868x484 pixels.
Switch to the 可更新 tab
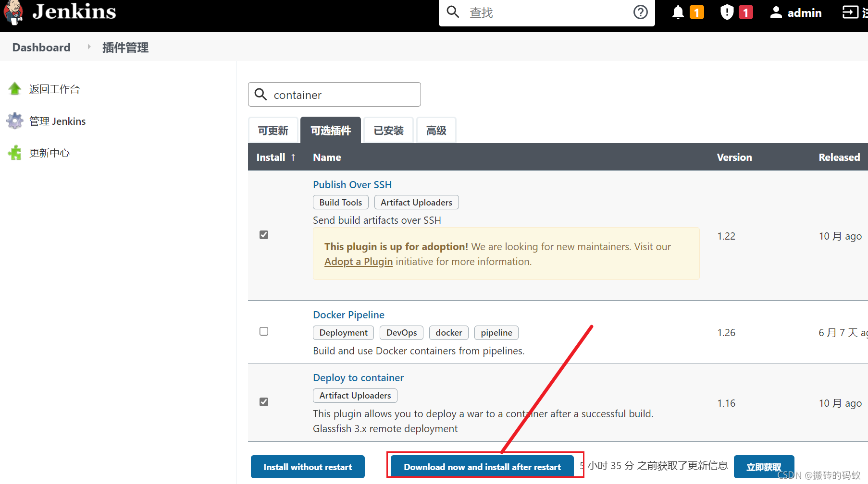coord(273,130)
